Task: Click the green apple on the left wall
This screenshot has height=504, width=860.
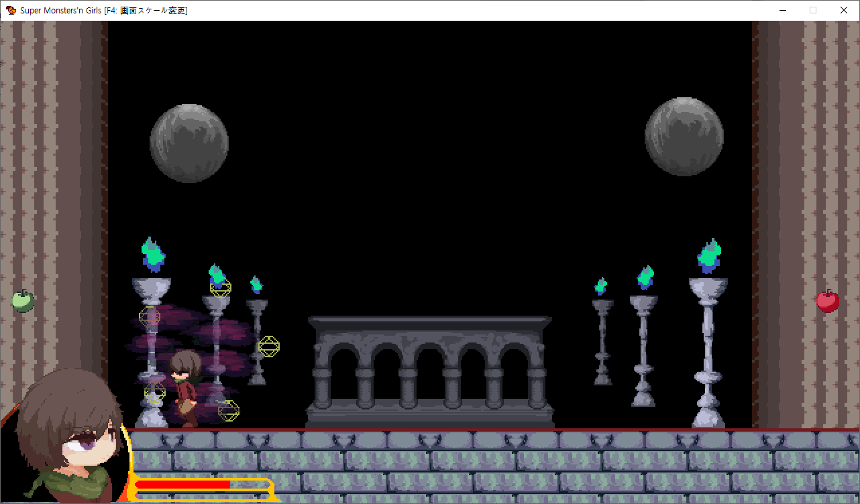Action: click(x=23, y=301)
